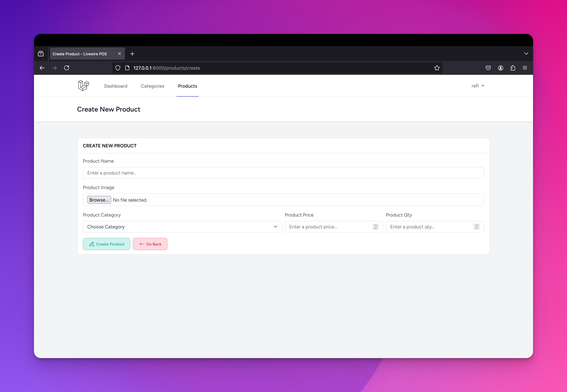This screenshot has width=567, height=392.
Task: Click the Browse file button
Action: 99,200
